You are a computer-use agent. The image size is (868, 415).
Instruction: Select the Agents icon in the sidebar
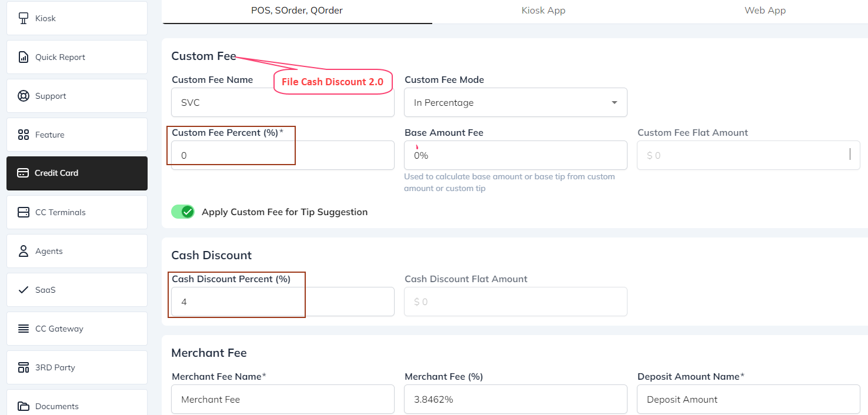click(x=22, y=250)
